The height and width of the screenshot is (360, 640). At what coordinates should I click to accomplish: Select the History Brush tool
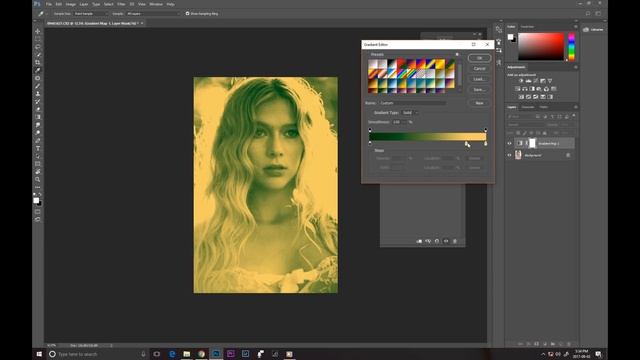tap(38, 101)
